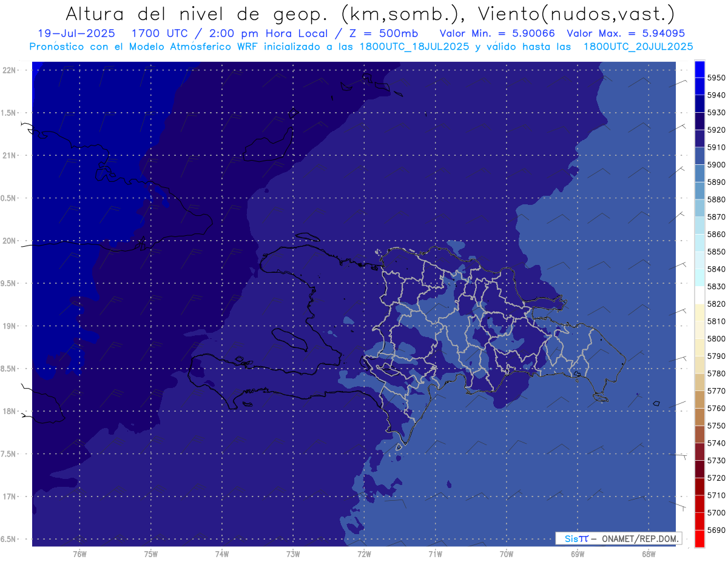This screenshot has width=728, height=562.
Task: Select 'Valor Max. = 5.94095' text
Action: [x=625, y=33]
